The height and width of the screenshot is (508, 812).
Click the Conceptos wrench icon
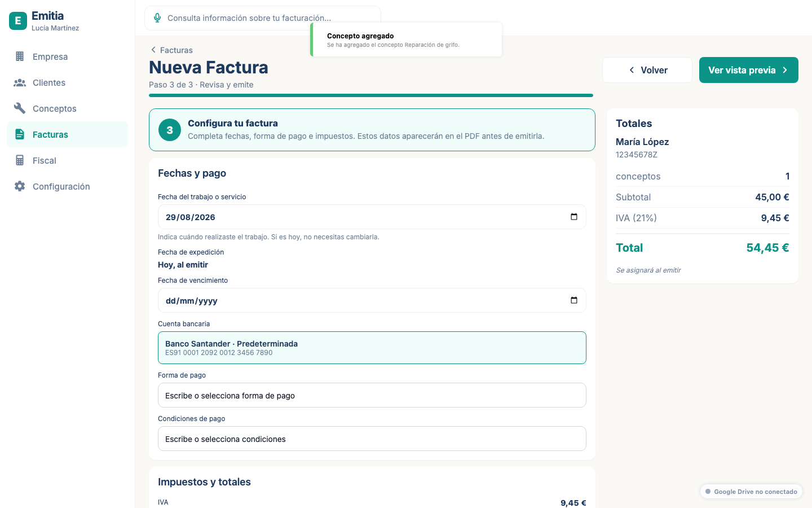coord(20,108)
